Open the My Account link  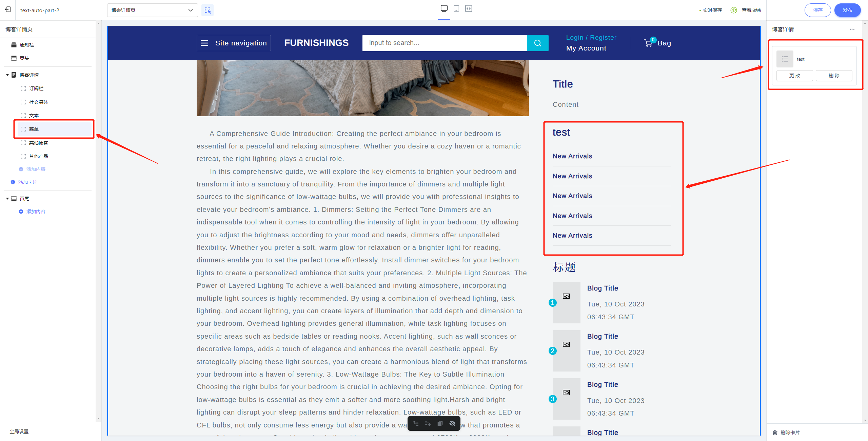pos(586,48)
